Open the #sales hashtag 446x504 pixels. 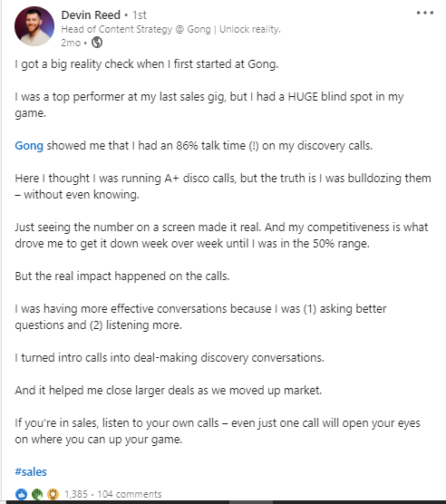click(31, 472)
